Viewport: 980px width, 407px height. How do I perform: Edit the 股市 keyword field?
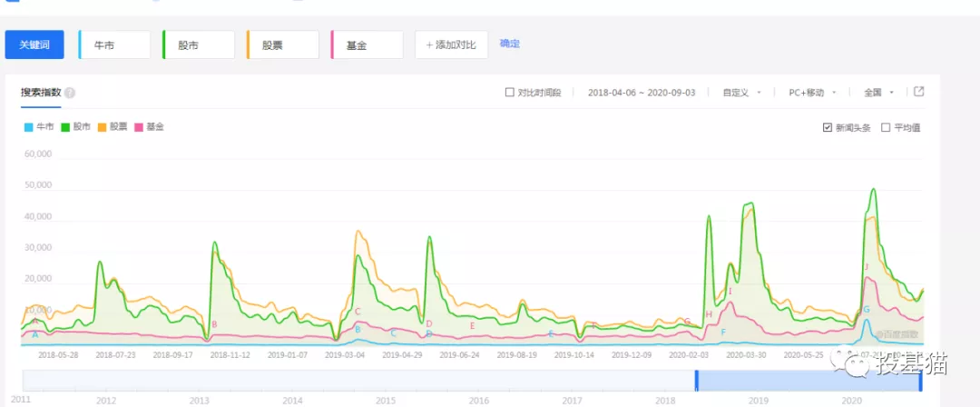199,45
